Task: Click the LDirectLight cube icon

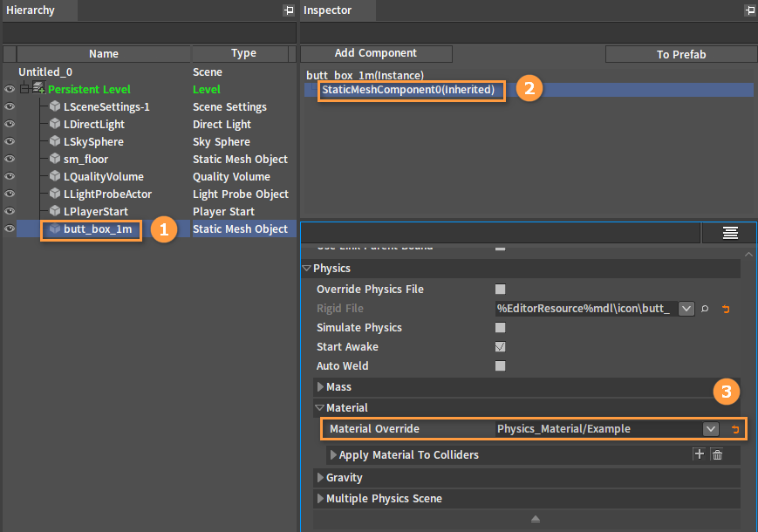Action: (x=55, y=124)
